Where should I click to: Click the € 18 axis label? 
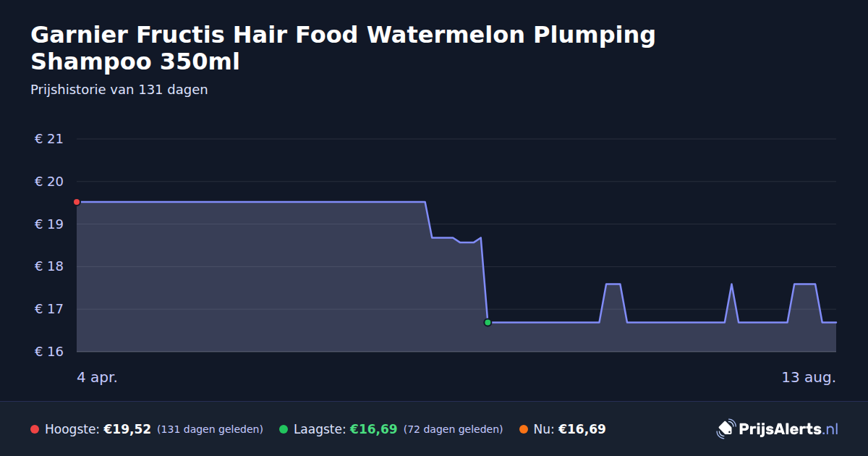point(49,266)
